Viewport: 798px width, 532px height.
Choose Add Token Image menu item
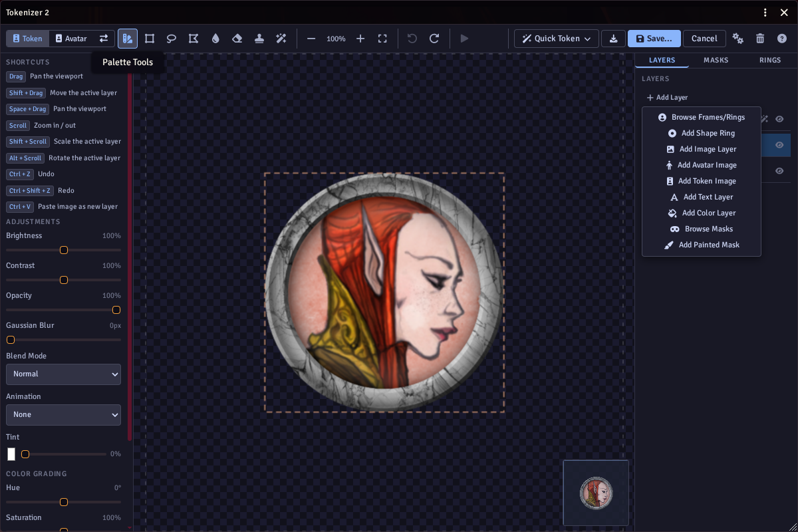click(x=702, y=181)
